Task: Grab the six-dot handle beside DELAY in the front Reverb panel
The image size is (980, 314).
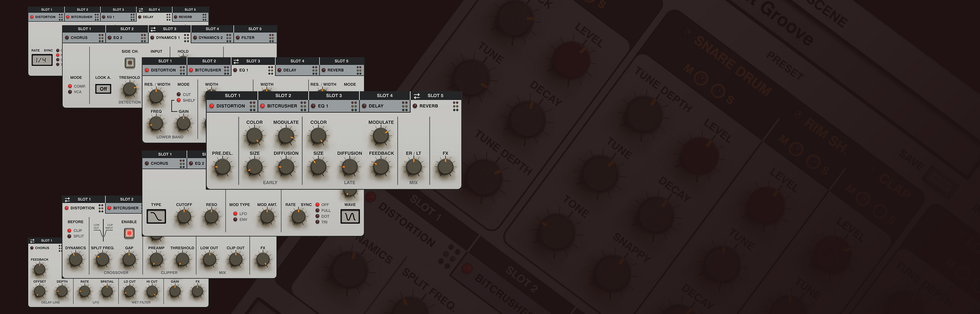Action: pos(404,106)
